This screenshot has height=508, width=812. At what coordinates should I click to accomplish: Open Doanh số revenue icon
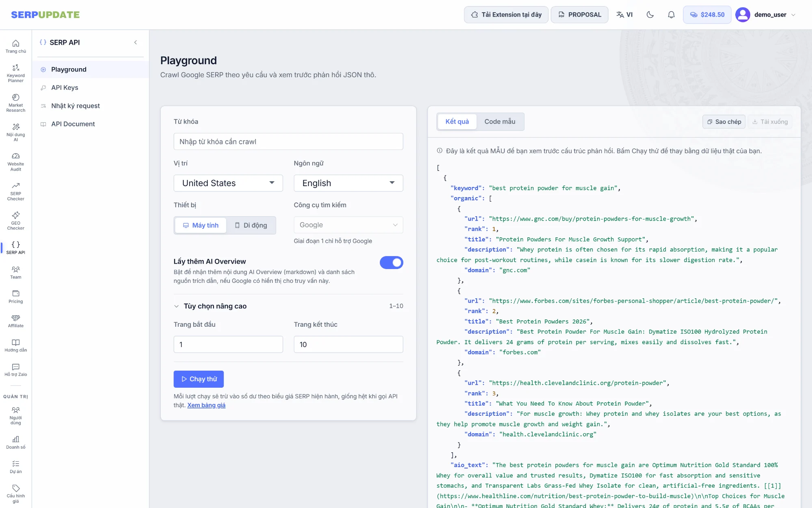(x=16, y=443)
